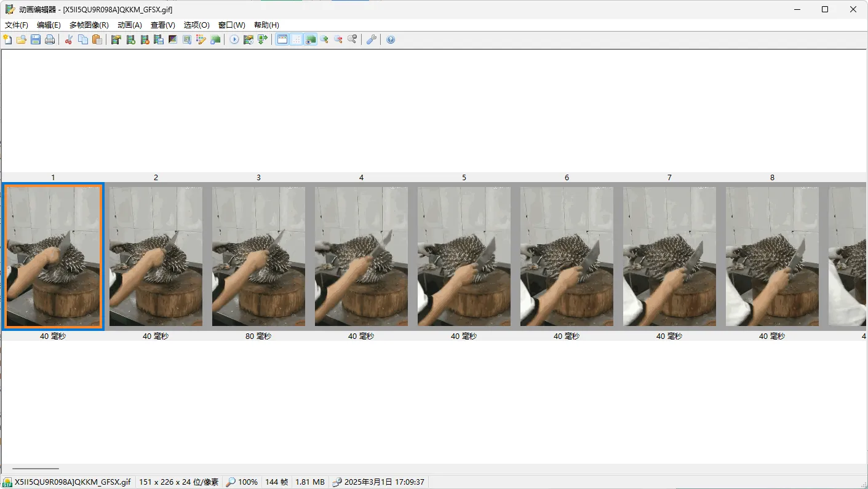
Task: Toggle the preview eye view button
Action: click(311, 39)
